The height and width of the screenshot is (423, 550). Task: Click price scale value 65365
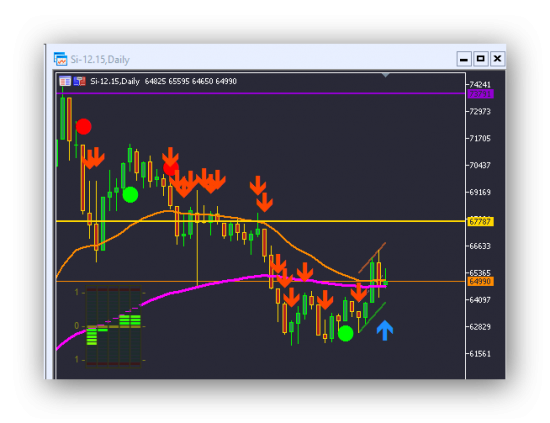tap(480, 273)
